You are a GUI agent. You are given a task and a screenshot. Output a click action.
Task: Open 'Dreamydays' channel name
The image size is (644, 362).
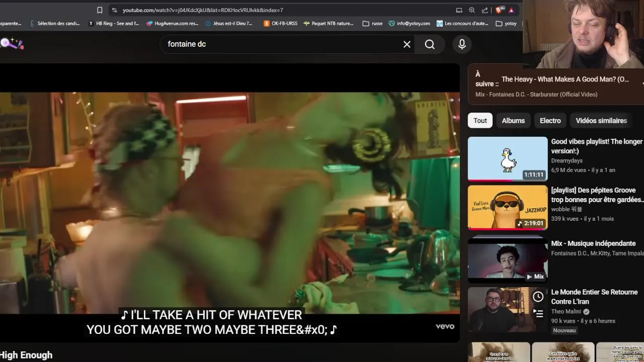[567, 160]
